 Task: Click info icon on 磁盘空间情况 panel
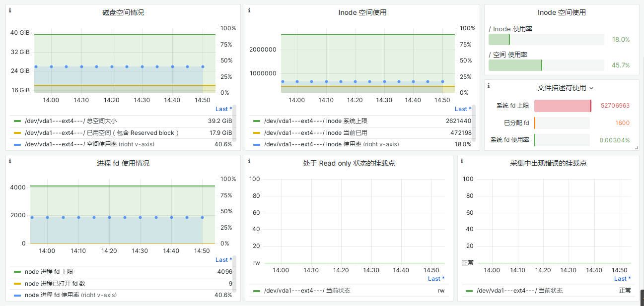click(x=10, y=10)
